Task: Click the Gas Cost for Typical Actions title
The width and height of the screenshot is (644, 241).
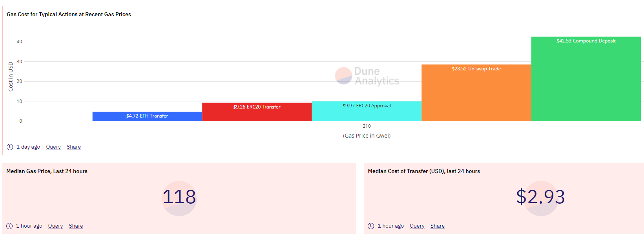Action: (69, 14)
